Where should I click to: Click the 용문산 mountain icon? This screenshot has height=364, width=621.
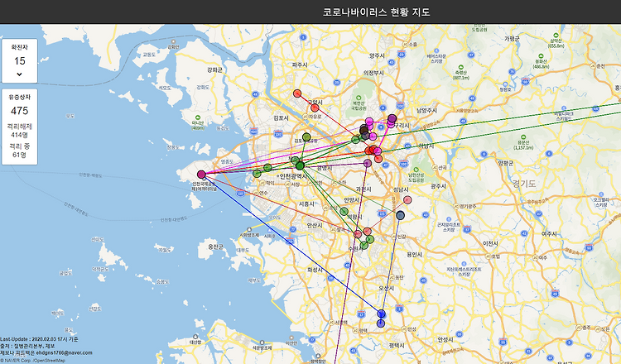pos(523,137)
